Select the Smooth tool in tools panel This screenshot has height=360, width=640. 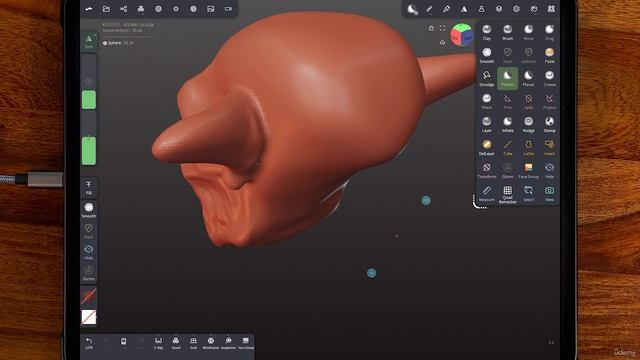coord(487,55)
